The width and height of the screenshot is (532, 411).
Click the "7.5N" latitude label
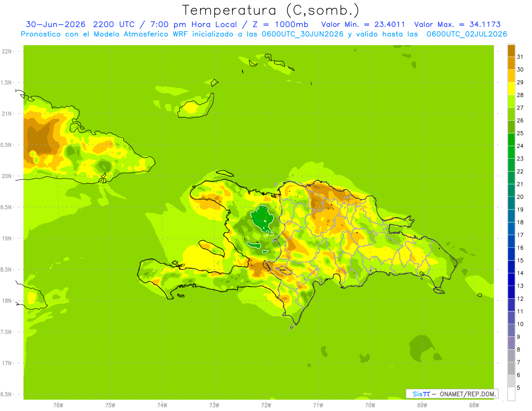[6, 332]
